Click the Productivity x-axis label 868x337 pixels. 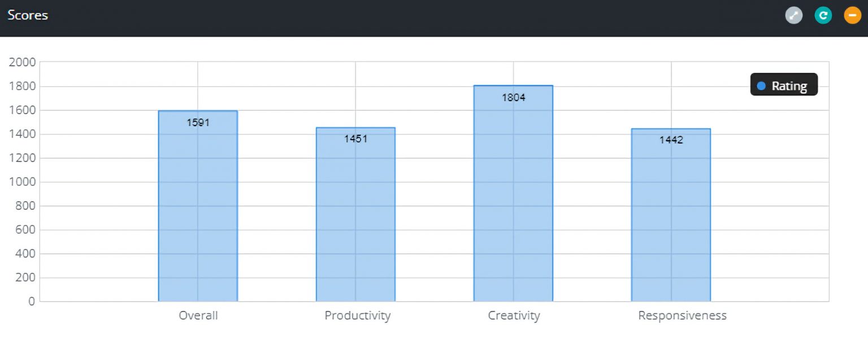[x=357, y=316]
